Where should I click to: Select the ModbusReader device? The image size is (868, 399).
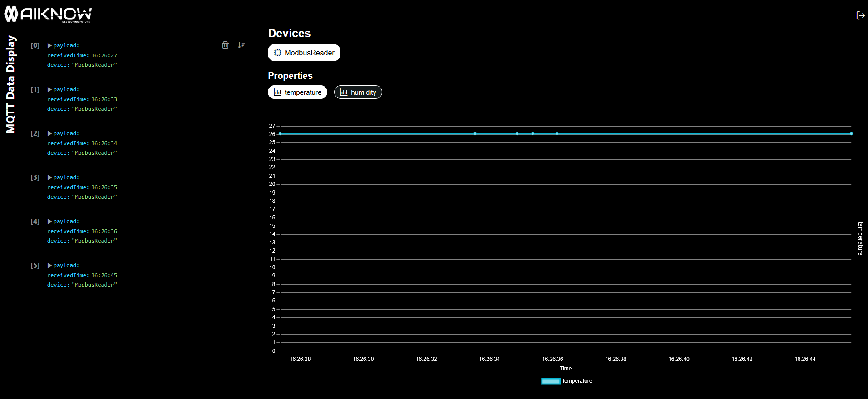(x=304, y=53)
